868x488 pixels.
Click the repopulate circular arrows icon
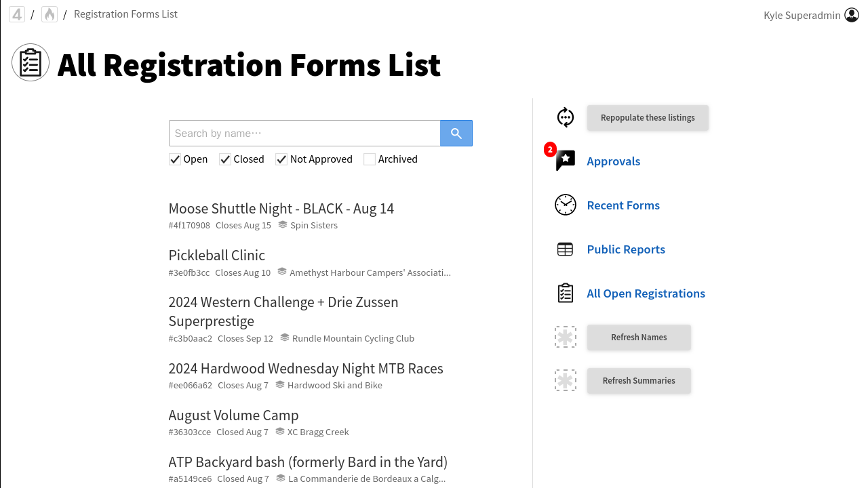click(566, 117)
